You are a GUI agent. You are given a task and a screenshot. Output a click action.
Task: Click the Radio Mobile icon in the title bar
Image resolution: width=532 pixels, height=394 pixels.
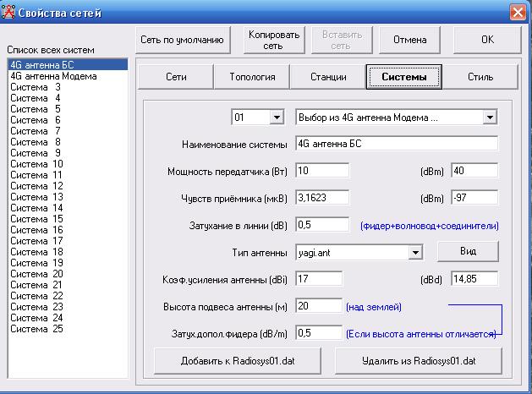pyautogui.click(x=8, y=12)
